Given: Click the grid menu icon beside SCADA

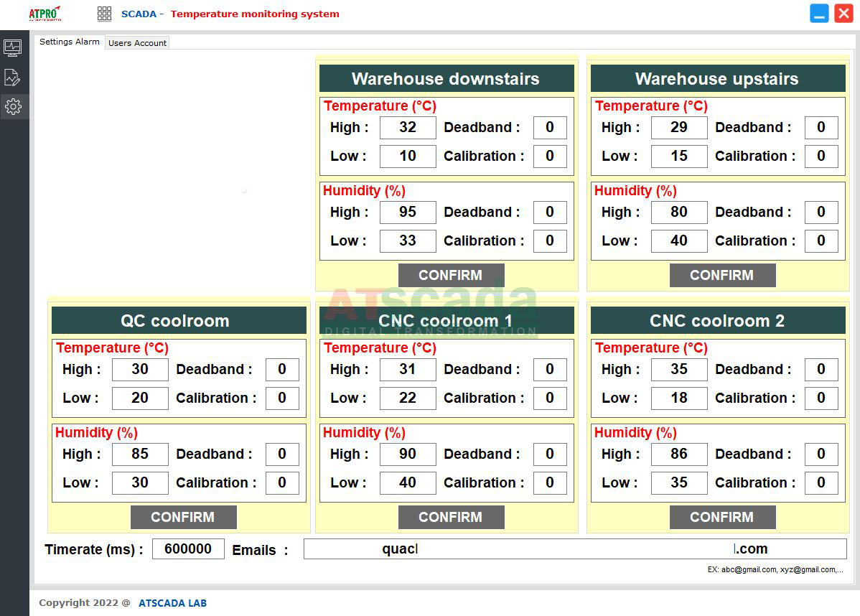Looking at the screenshot, I should pyautogui.click(x=105, y=14).
